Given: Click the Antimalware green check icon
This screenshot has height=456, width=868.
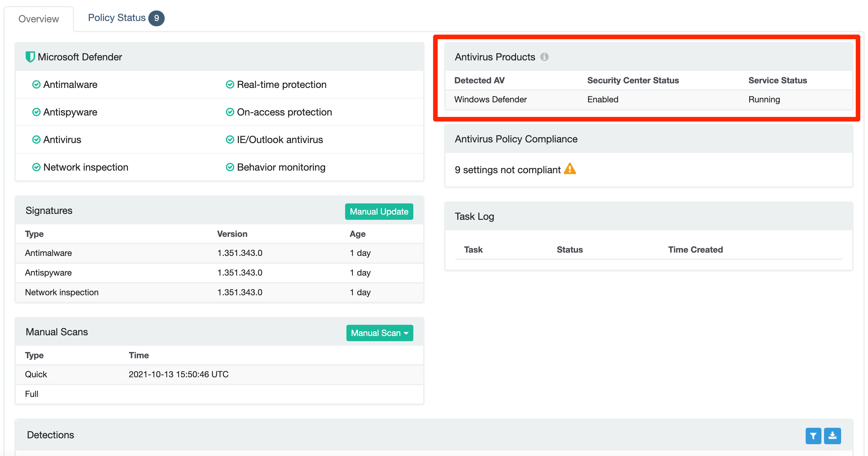Looking at the screenshot, I should coord(36,85).
